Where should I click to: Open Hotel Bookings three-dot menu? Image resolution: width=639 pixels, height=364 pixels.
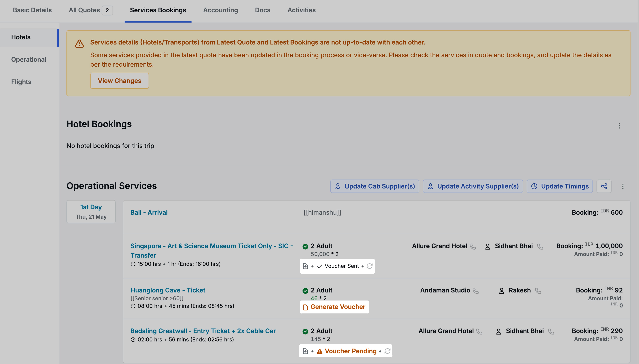click(619, 126)
